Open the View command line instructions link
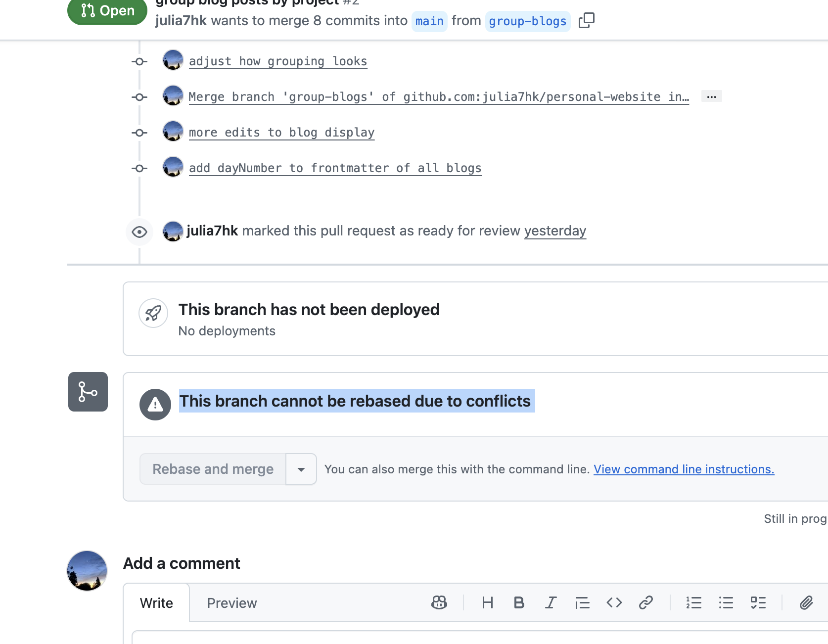The width and height of the screenshot is (828, 644). click(x=684, y=469)
